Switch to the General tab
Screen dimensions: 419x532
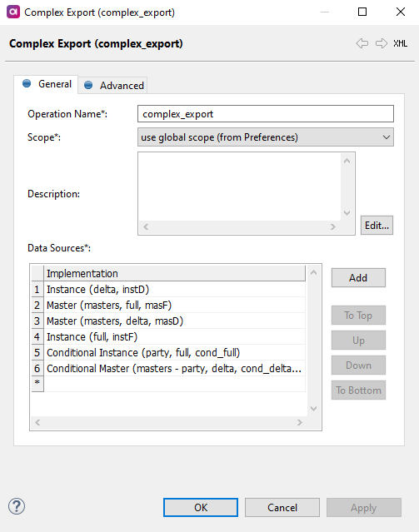pos(46,84)
